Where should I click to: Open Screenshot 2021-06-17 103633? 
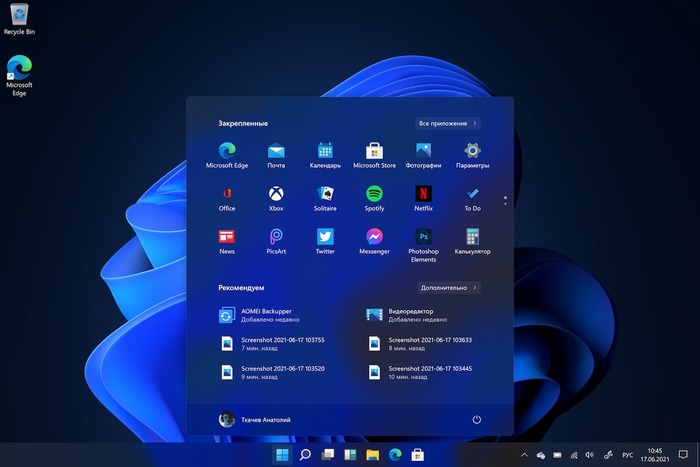(x=420, y=343)
